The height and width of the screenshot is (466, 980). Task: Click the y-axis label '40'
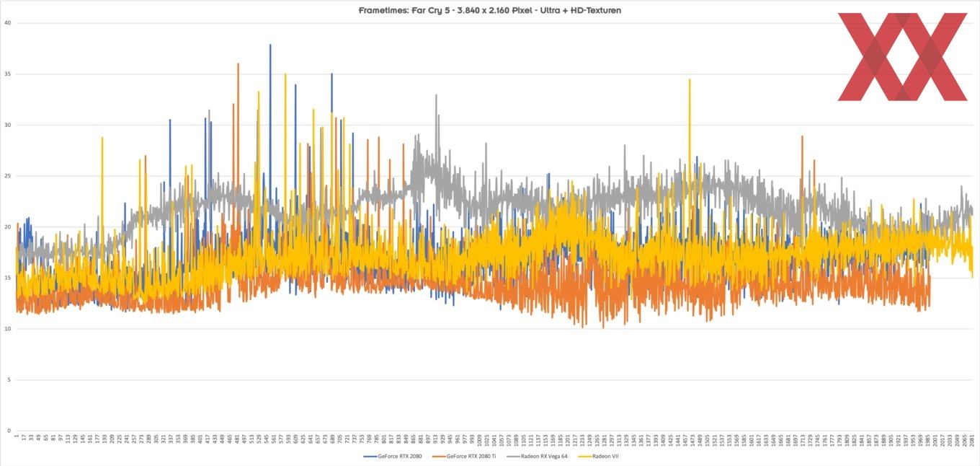7,22
